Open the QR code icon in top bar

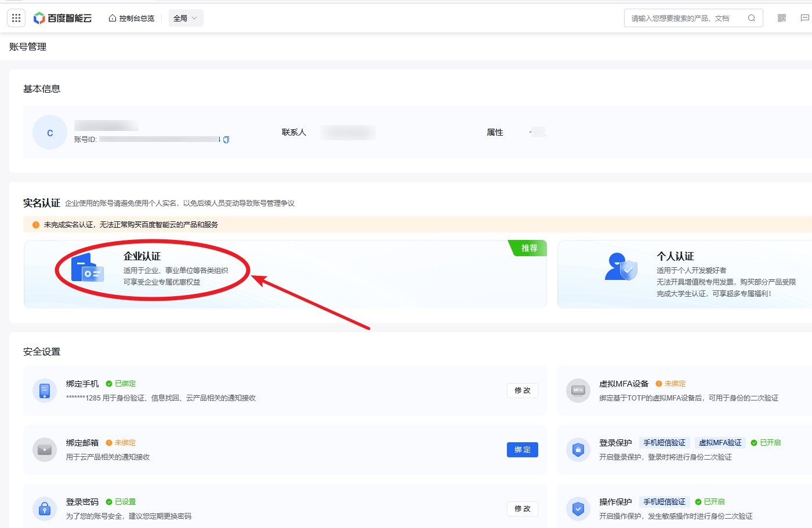point(781,18)
